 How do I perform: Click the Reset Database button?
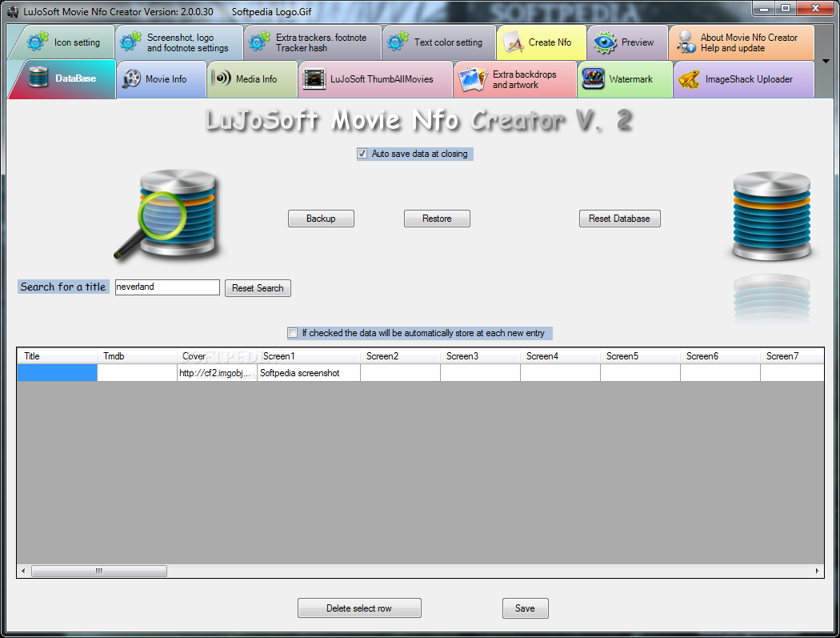(x=619, y=219)
